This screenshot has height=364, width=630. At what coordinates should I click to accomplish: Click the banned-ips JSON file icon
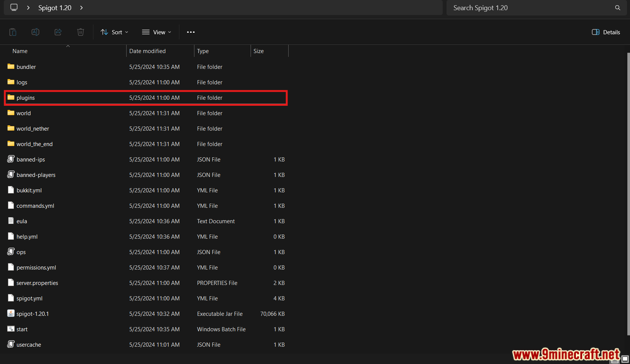point(11,159)
